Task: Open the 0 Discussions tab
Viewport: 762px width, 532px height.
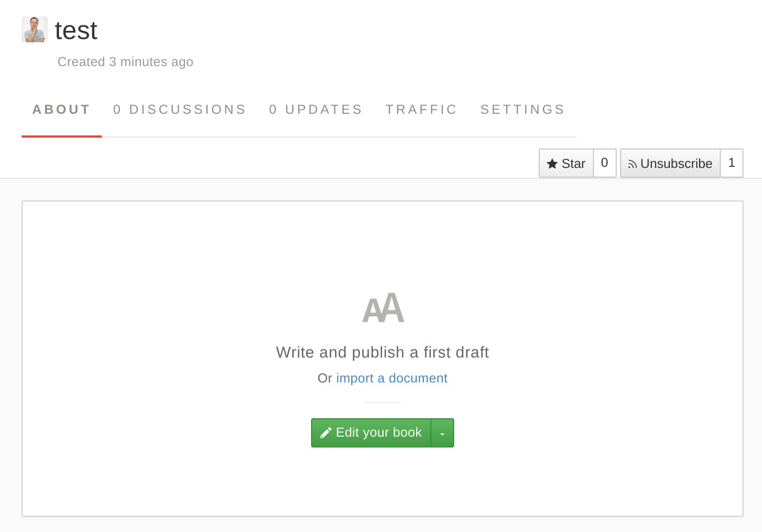Action: coord(179,109)
